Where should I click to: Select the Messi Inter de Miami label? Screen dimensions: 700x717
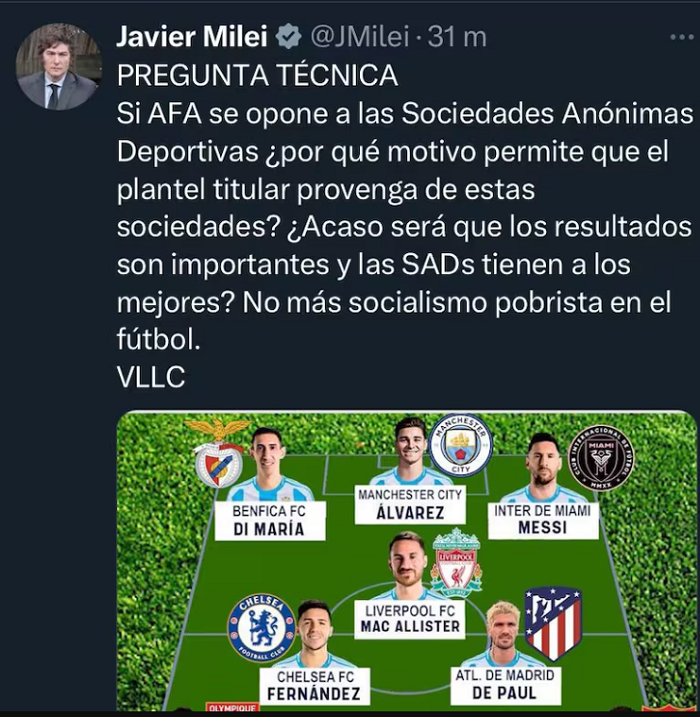click(543, 520)
